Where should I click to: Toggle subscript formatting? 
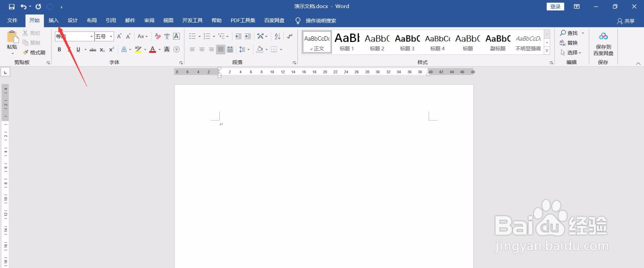pos(102,50)
